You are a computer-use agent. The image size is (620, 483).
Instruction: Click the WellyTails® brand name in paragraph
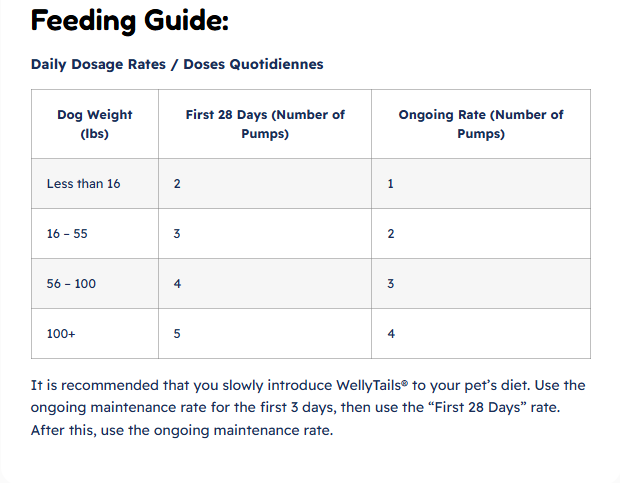(372, 385)
